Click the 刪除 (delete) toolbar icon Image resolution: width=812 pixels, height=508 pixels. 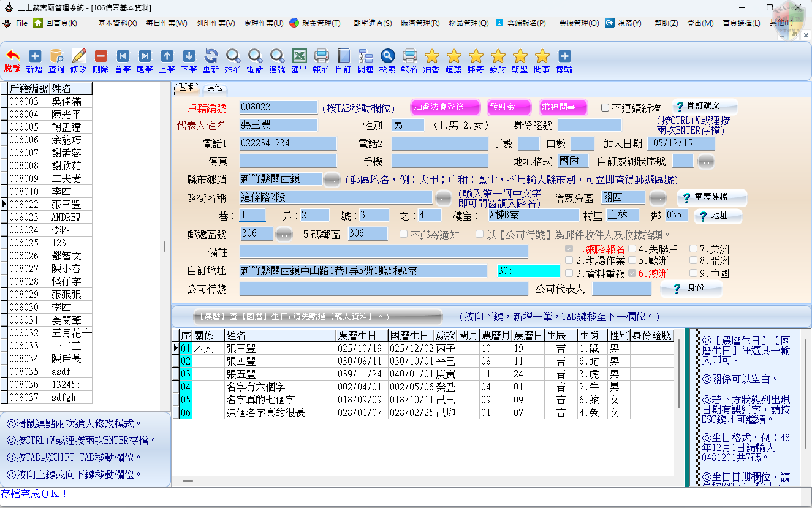pyautogui.click(x=100, y=57)
